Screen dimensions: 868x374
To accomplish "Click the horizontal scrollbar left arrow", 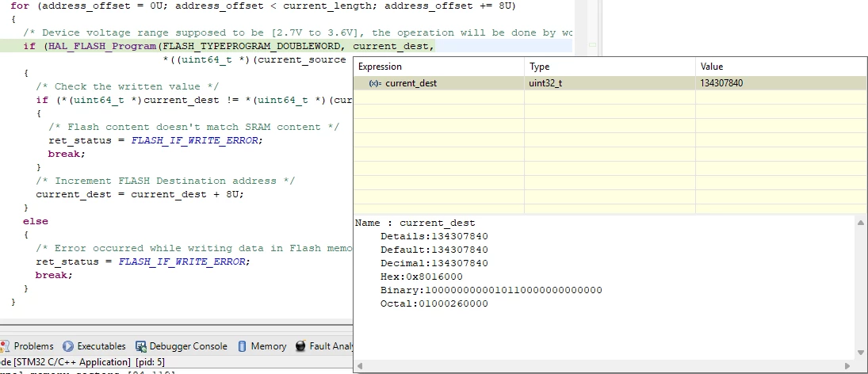I will [360, 366].
